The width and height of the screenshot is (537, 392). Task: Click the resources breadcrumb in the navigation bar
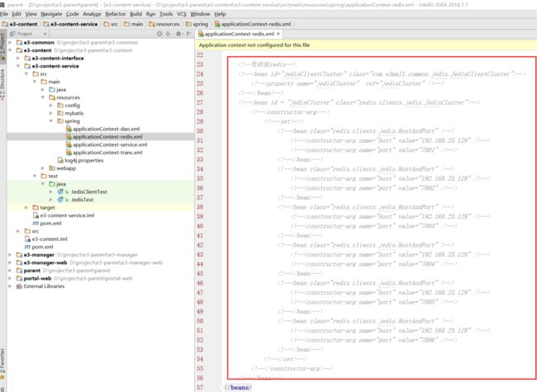164,24
